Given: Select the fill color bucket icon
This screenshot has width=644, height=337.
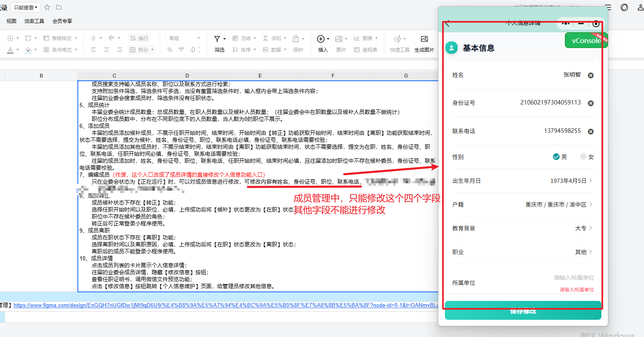Looking at the screenshot, I should (28, 50).
